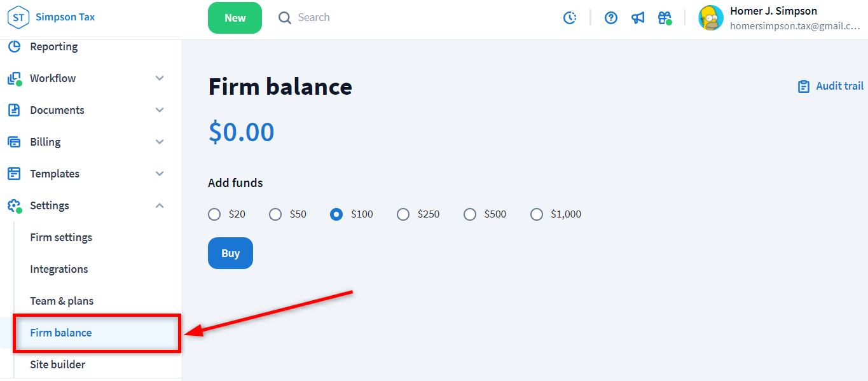Screen dimensions: 868x381
Task: Collapse the Settings section chevron
Action: pyautogui.click(x=160, y=205)
